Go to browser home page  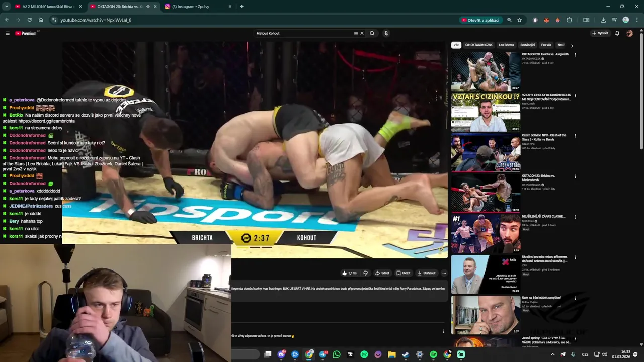[41, 20]
